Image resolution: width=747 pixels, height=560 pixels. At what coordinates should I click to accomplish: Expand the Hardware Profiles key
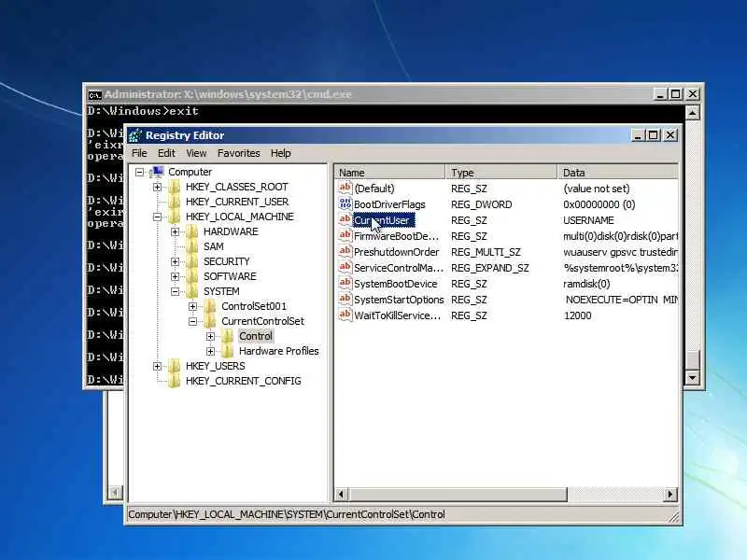point(210,352)
